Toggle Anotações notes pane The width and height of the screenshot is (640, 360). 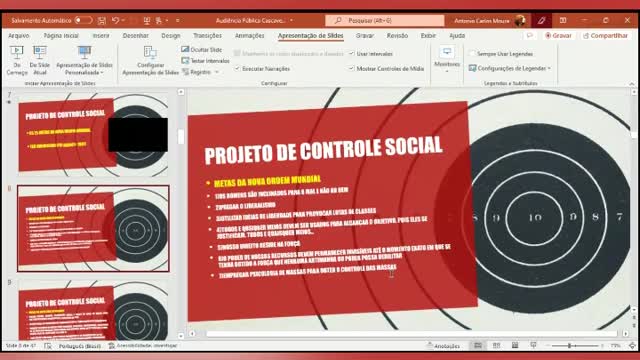point(443,346)
